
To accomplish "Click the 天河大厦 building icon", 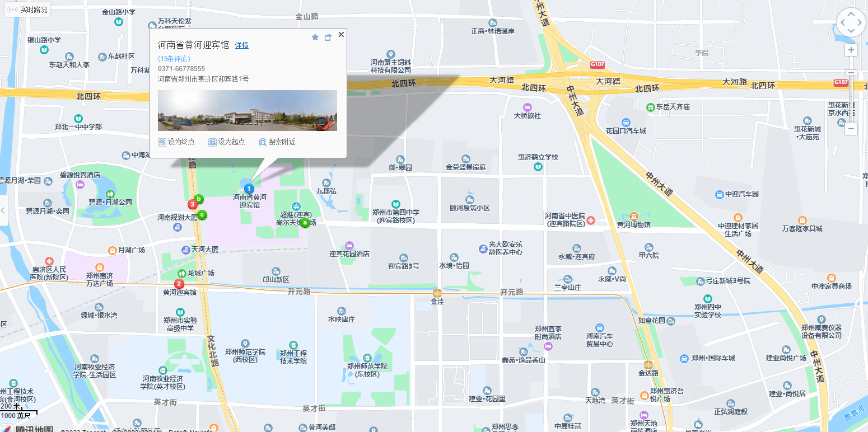I will click(185, 249).
